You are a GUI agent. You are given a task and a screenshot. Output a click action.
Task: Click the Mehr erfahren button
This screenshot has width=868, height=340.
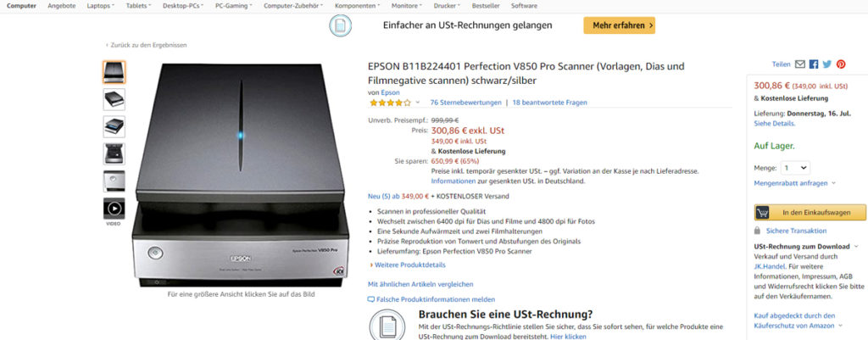619,25
